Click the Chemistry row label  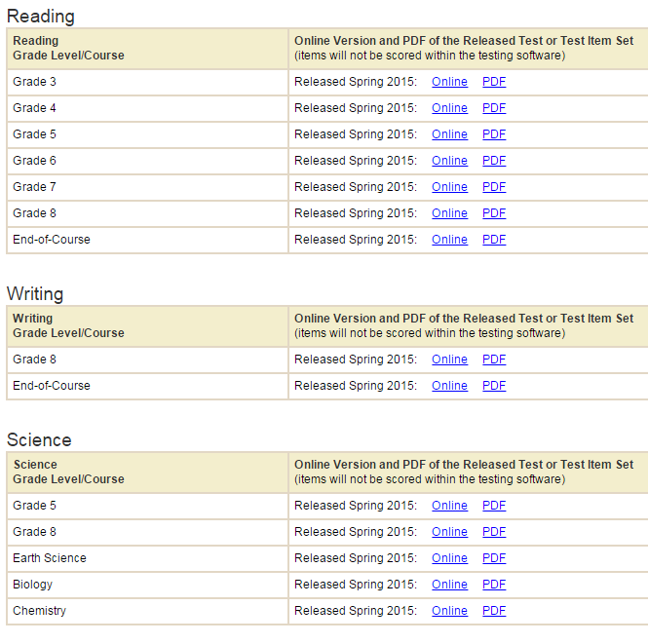click(x=39, y=611)
